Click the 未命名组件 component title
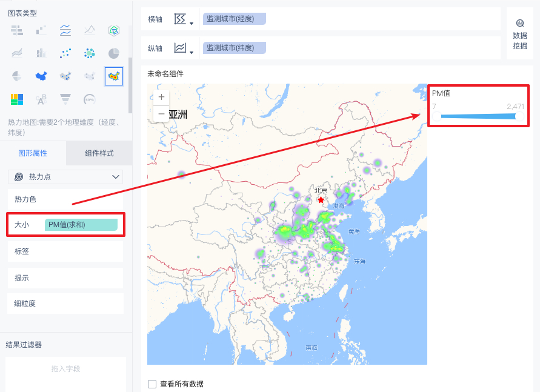 (x=165, y=74)
